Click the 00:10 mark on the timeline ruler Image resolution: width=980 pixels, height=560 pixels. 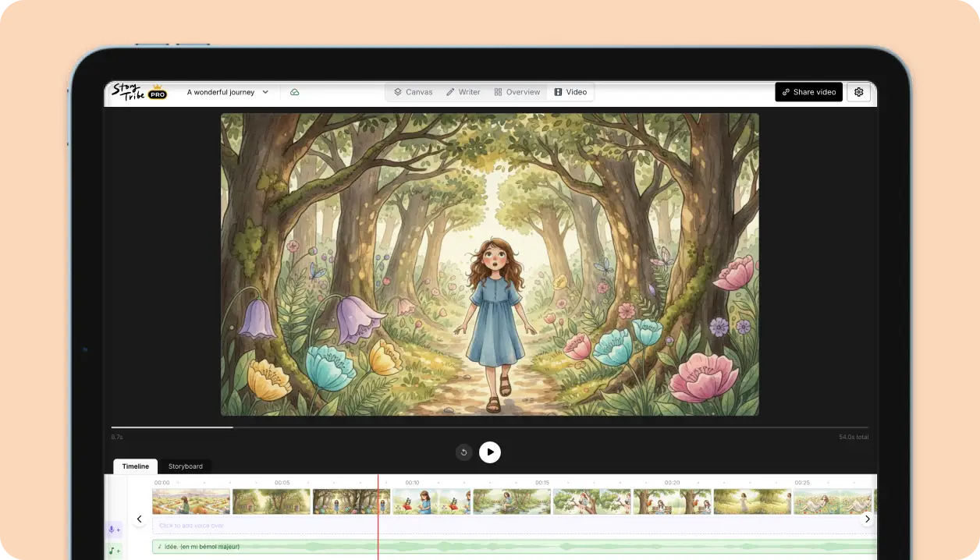click(x=412, y=483)
